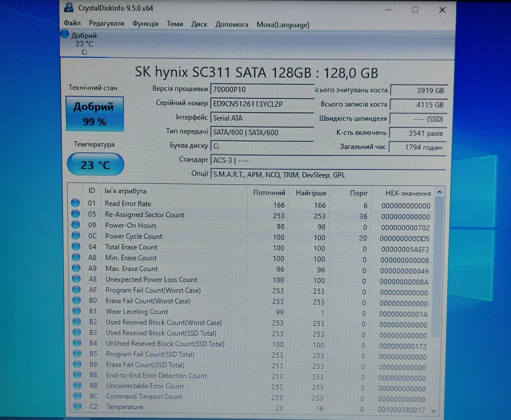Click the HEX-значення column header

(x=408, y=193)
